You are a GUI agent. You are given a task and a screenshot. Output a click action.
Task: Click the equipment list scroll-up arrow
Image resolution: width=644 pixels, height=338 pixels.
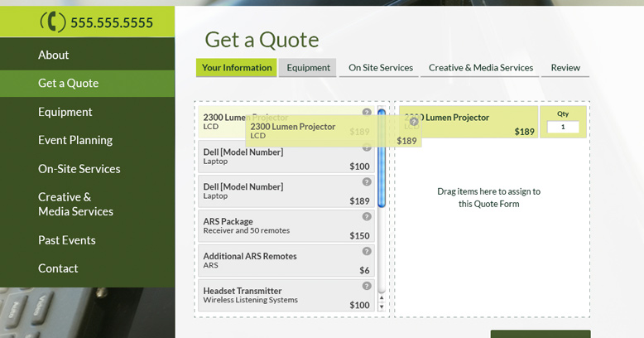(x=382, y=298)
